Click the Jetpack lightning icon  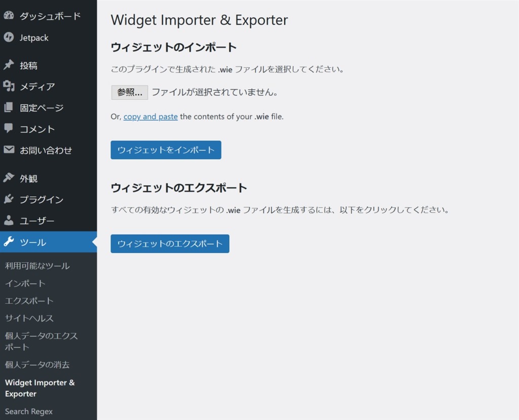(9, 37)
